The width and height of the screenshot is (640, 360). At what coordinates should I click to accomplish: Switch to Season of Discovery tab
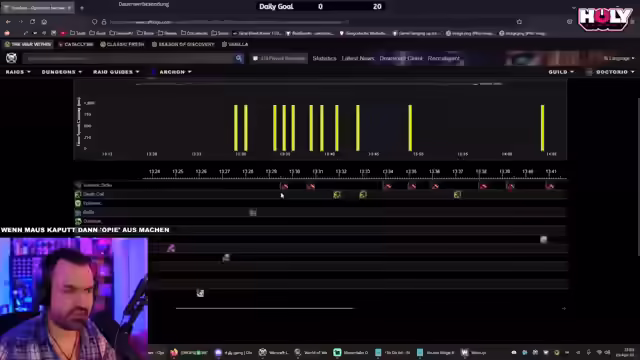tap(183, 44)
